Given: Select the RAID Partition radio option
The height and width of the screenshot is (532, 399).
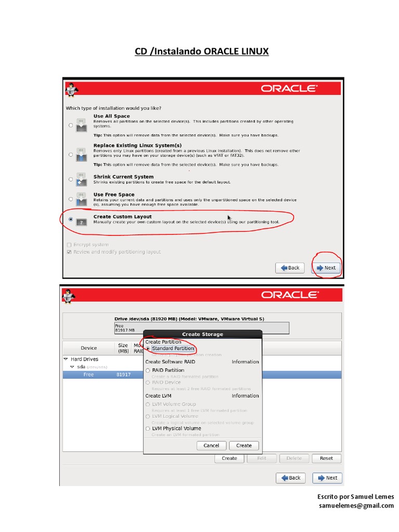Looking at the screenshot, I should point(148,370).
